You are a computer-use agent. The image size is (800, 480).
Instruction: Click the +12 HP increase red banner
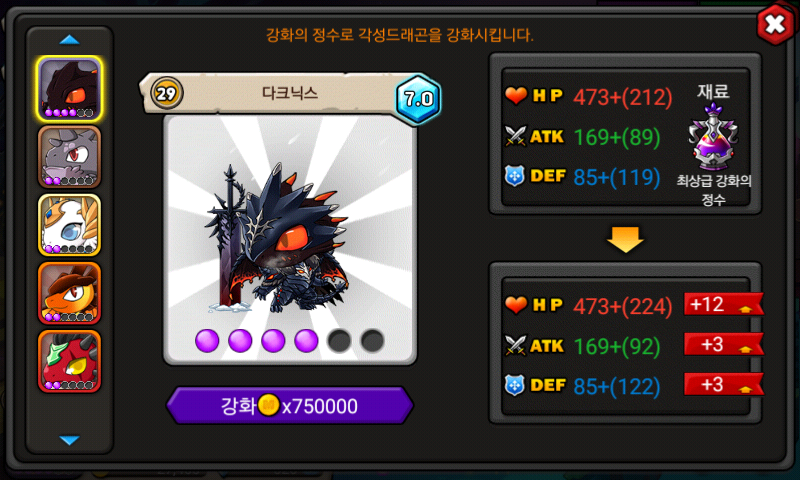click(723, 305)
